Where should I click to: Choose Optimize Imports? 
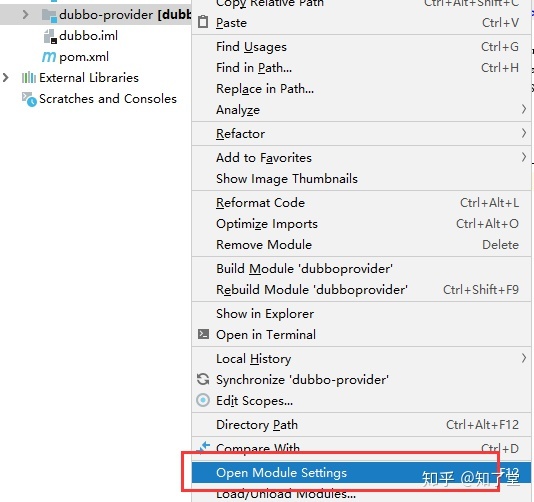[361, 224]
